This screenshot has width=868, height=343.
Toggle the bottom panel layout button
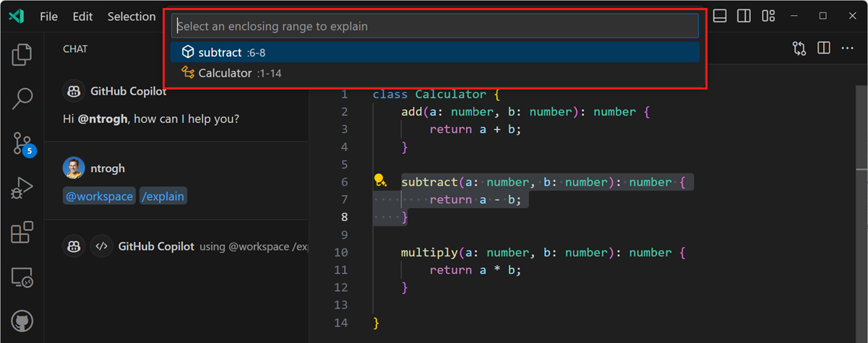719,16
